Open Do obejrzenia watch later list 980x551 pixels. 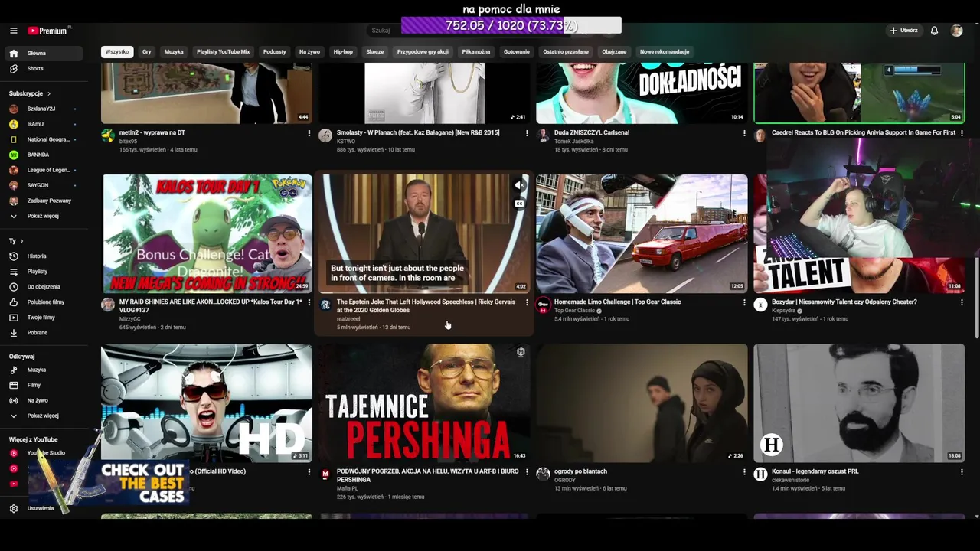tap(44, 287)
